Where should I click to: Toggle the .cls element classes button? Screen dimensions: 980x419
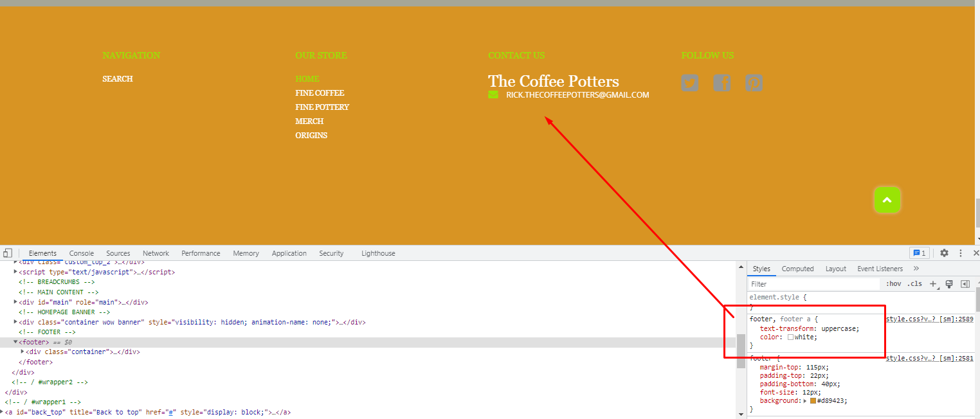click(914, 284)
